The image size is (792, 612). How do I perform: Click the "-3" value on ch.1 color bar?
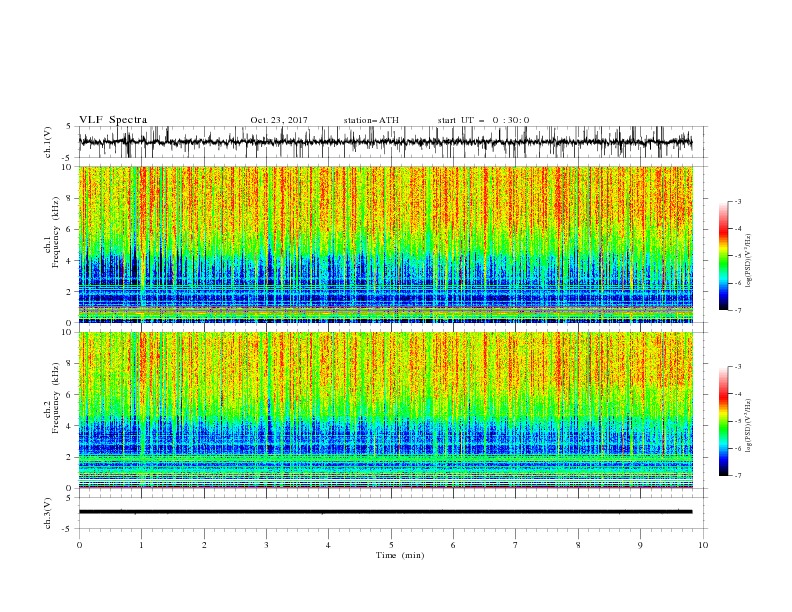(x=738, y=201)
